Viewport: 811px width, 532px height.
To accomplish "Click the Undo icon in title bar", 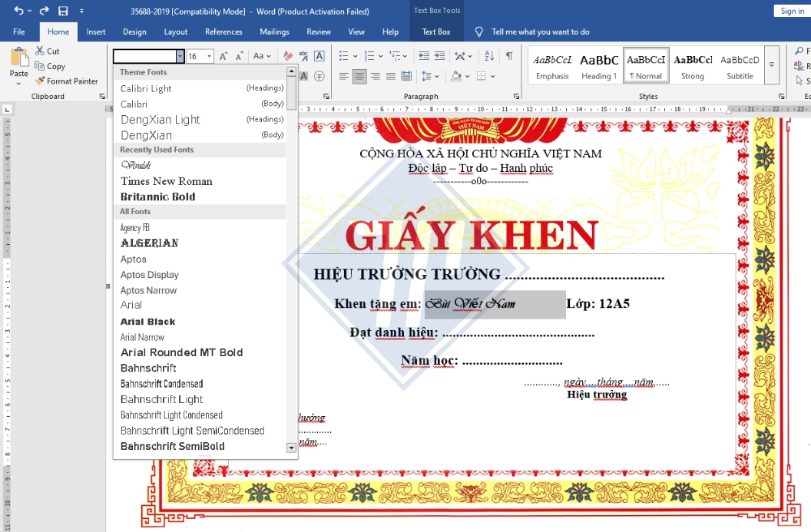I will 18,10.
